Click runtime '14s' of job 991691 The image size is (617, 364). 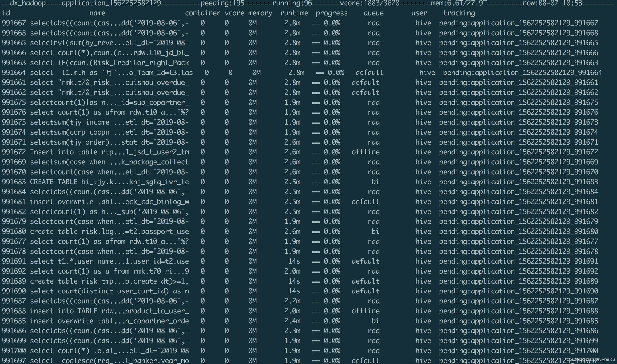tap(294, 261)
